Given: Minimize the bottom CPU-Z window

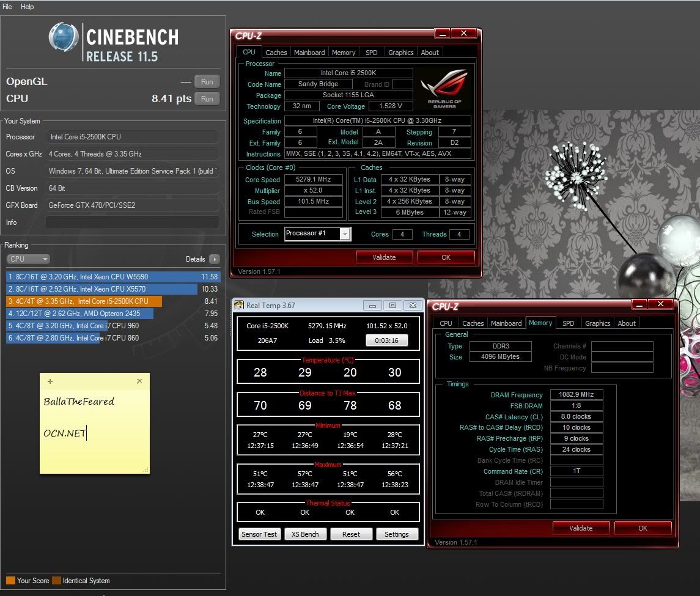Looking at the screenshot, I should coord(639,304).
